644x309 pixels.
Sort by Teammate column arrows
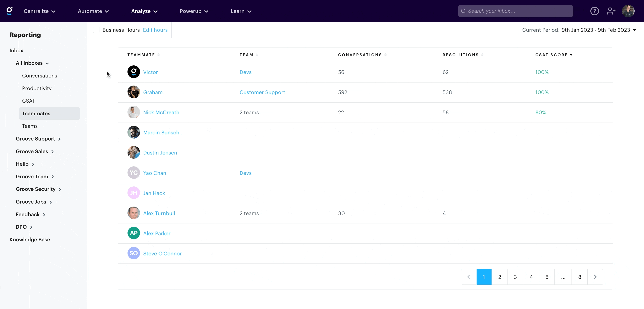[159, 55]
